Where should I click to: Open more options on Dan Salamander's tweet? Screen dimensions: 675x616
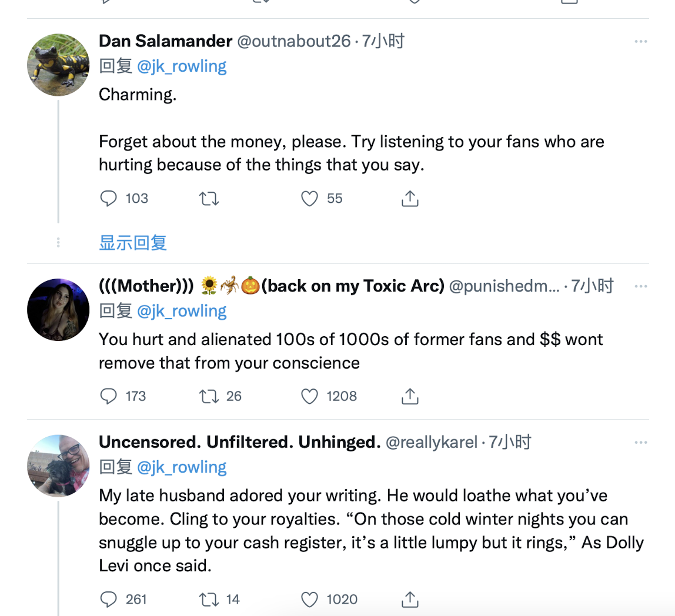pyautogui.click(x=640, y=42)
